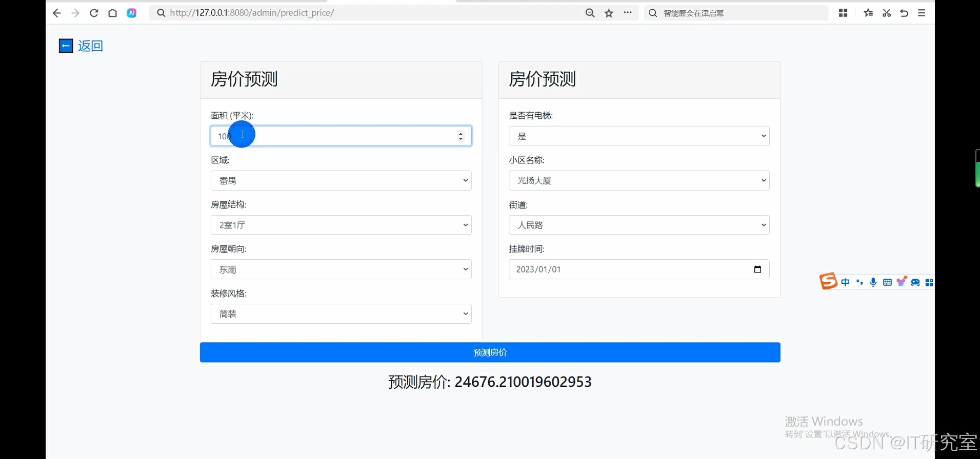The image size is (980, 459).
Task: Click the predicted price result text 24676.210019602953
Action: (523, 382)
